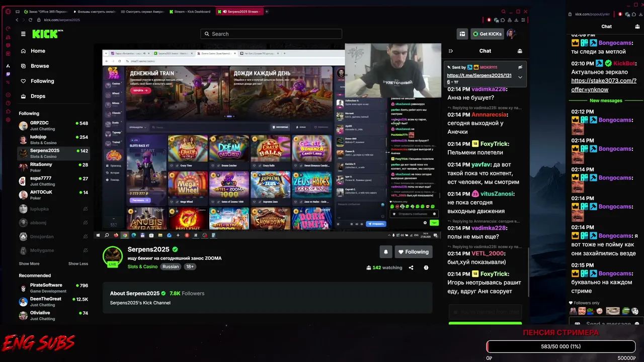Click the ПЕНСИЯ СТРИМЕРА progress bar

(x=560, y=346)
